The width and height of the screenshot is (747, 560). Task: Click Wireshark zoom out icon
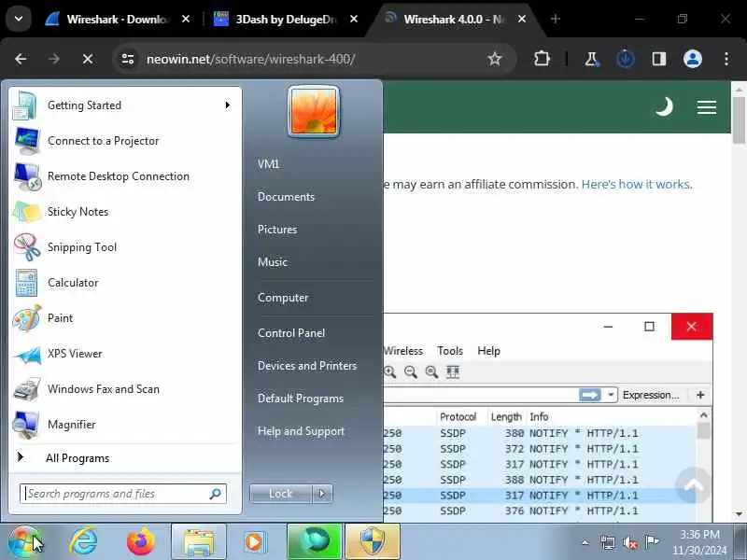coord(411,371)
